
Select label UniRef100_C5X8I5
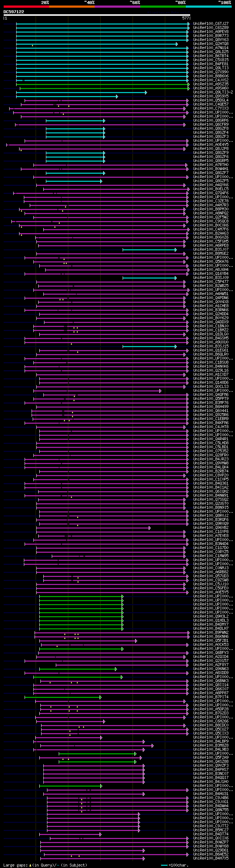211,60
